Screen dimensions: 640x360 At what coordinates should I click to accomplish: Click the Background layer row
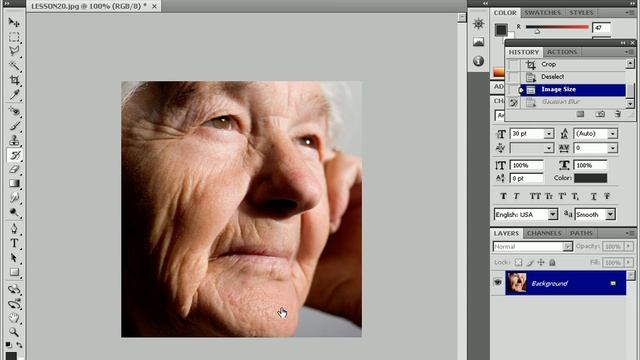point(565,282)
